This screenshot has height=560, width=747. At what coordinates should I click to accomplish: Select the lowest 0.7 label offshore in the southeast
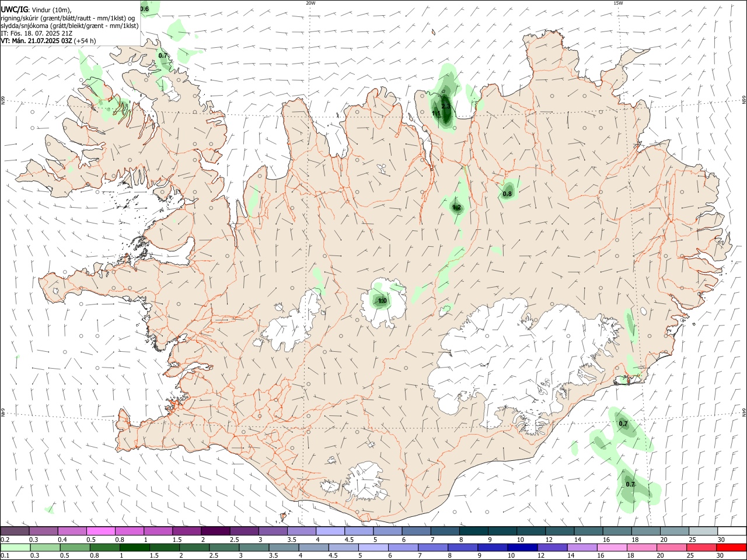(x=630, y=484)
